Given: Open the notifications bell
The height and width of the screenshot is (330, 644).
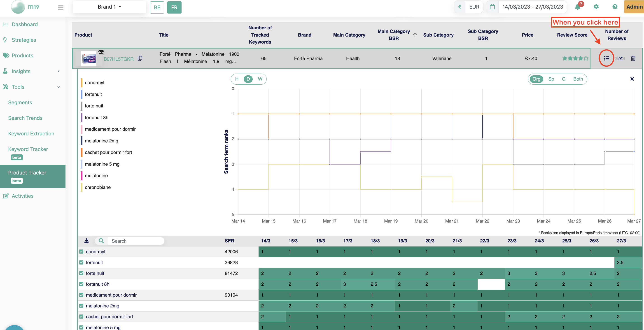Looking at the screenshot, I should [578, 7].
